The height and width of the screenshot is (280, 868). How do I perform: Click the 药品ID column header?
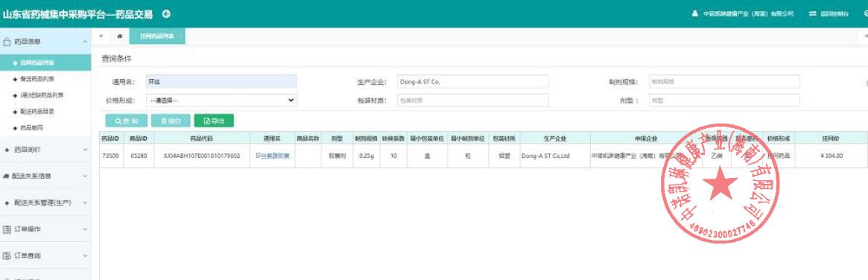click(x=111, y=138)
